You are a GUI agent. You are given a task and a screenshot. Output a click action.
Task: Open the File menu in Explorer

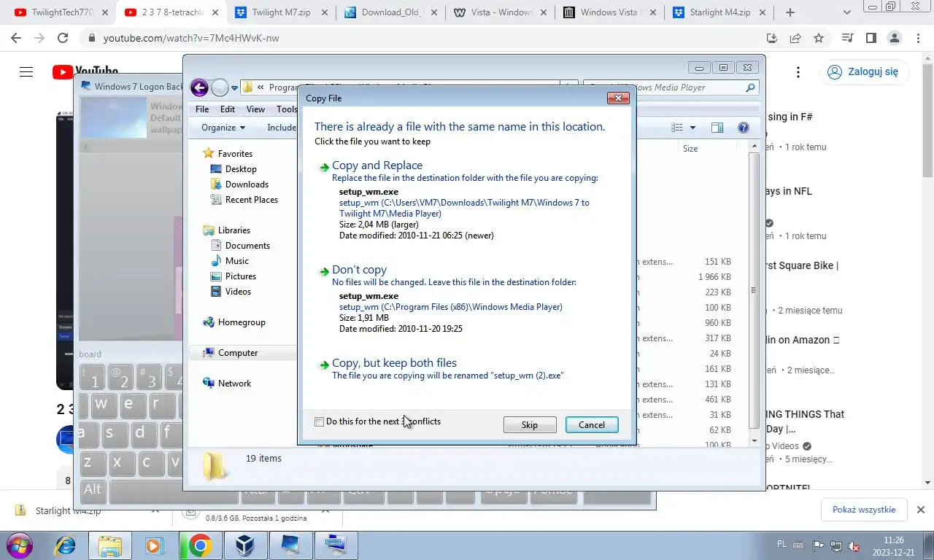coord(202,109)
